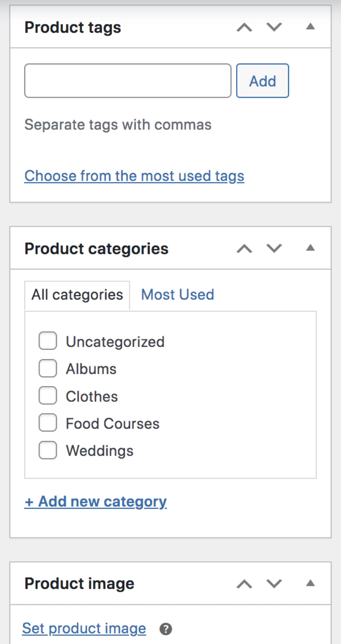This screenshot has height=644, width=341.
Task: Move Product tags panel up
Action: 244,27
